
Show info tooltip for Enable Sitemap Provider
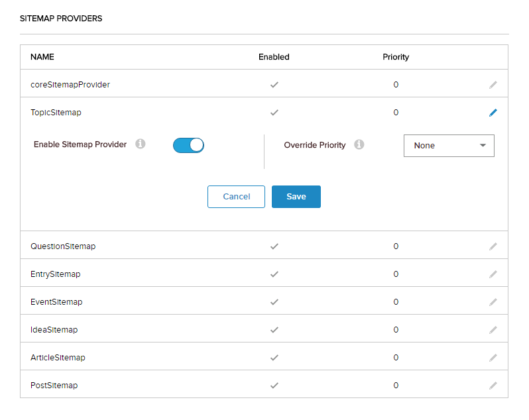(x=141, y=144)
